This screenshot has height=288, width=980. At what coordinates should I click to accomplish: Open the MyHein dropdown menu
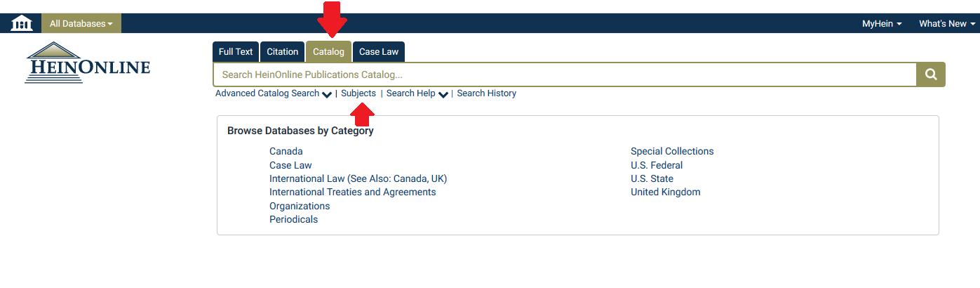(882, 23)
